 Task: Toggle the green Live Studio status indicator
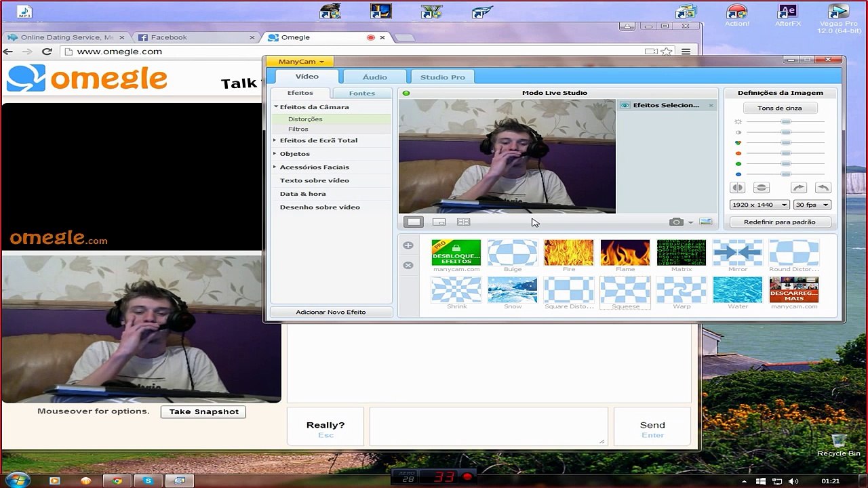pyautogui.click(x=406, y=93)
